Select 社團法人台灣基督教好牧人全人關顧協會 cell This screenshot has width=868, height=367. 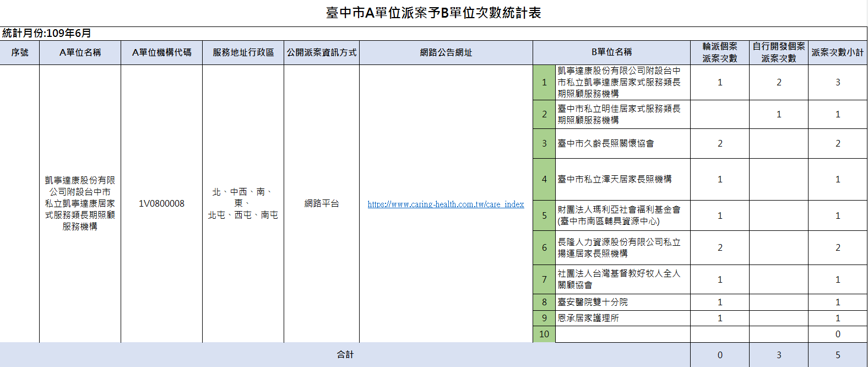click(622, 279)
